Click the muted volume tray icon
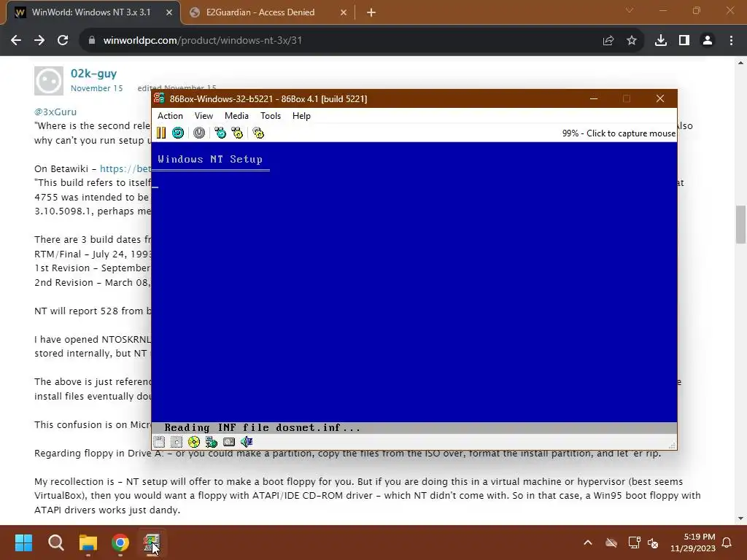747x560 pixels. click(x=653, y=542)
